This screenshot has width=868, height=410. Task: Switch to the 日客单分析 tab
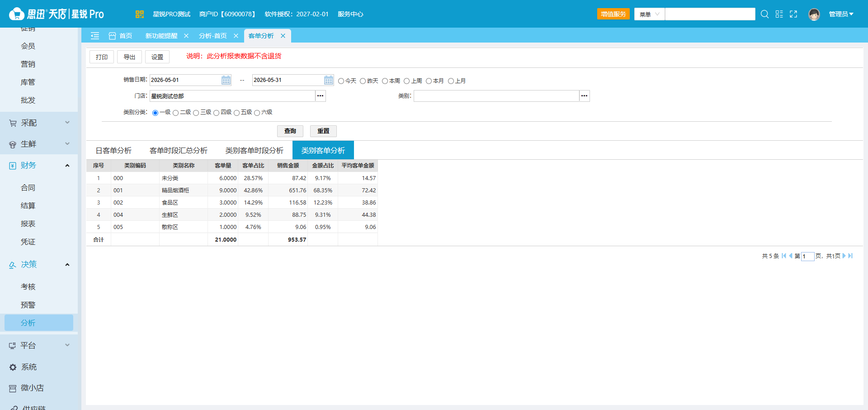(113, 150)
